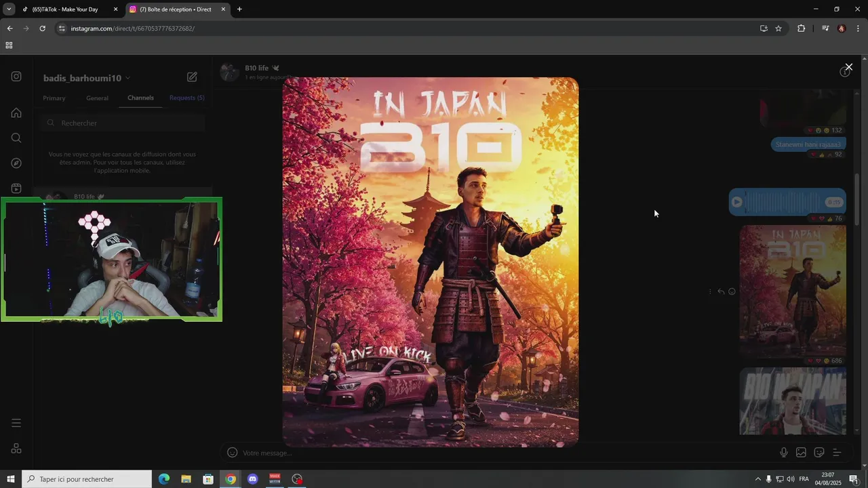Click the Instagram logo icon
This screenshot has height=488, width=868.
16,77
